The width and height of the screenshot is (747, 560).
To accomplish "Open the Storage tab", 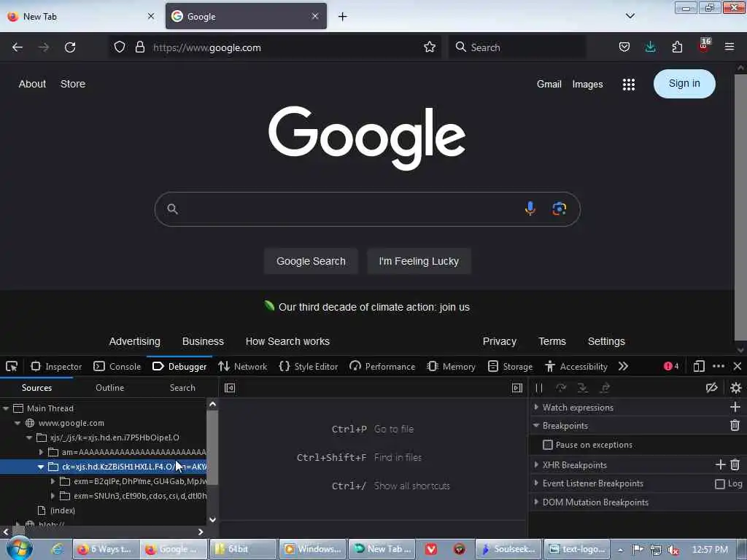I will point(510,366).
